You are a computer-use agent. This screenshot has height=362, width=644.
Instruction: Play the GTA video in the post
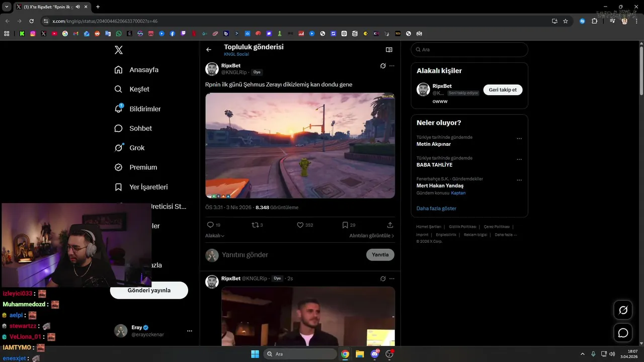click(x=300, y=145)
